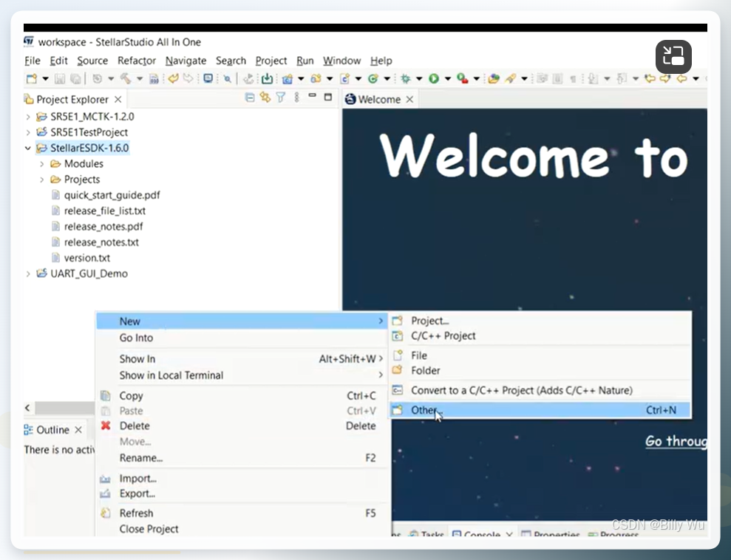This screenshot has height=560, width=731.
Task: Click the New C/C++ Project toolbar icon
Action: (288, 79)
